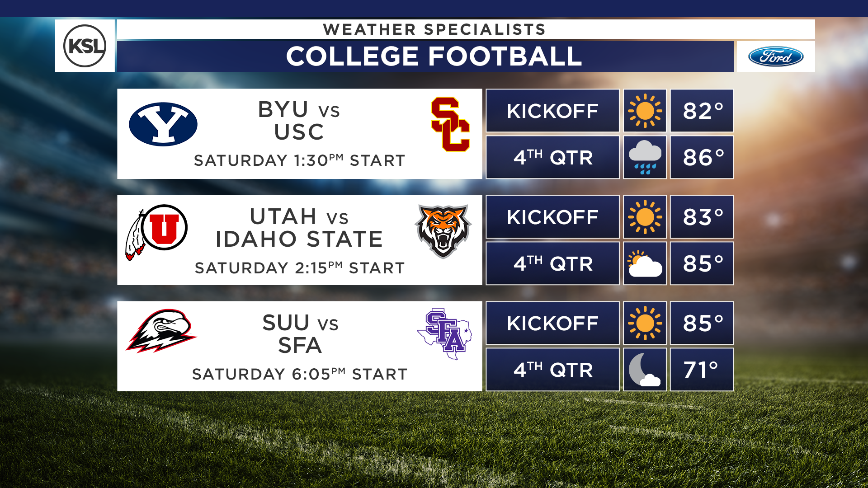The height and width of the screenshot is (488, 868).
Task: Click the 71° fourth quarter temperature
Action: click(702, 370)
